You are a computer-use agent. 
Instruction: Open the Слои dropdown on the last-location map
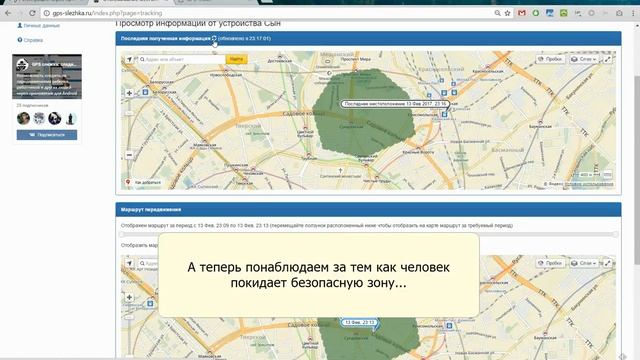pos(584,59)
